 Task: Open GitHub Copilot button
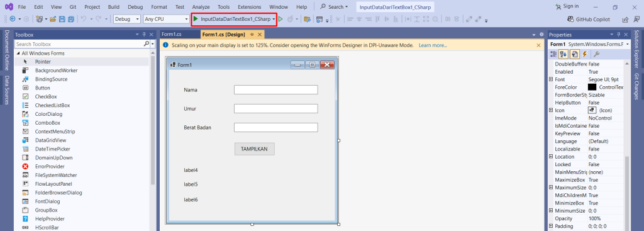(589, 20)
